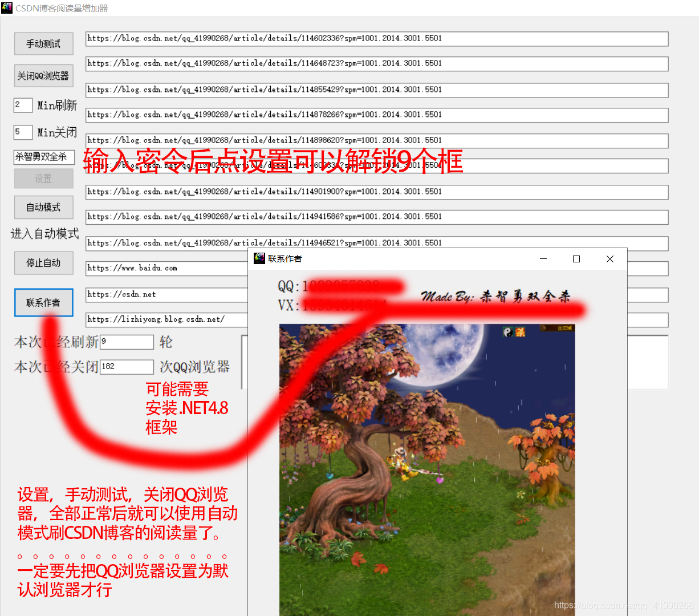Click the lizhiyong.blog.csdn.net URL field

[x=166, y=320]
